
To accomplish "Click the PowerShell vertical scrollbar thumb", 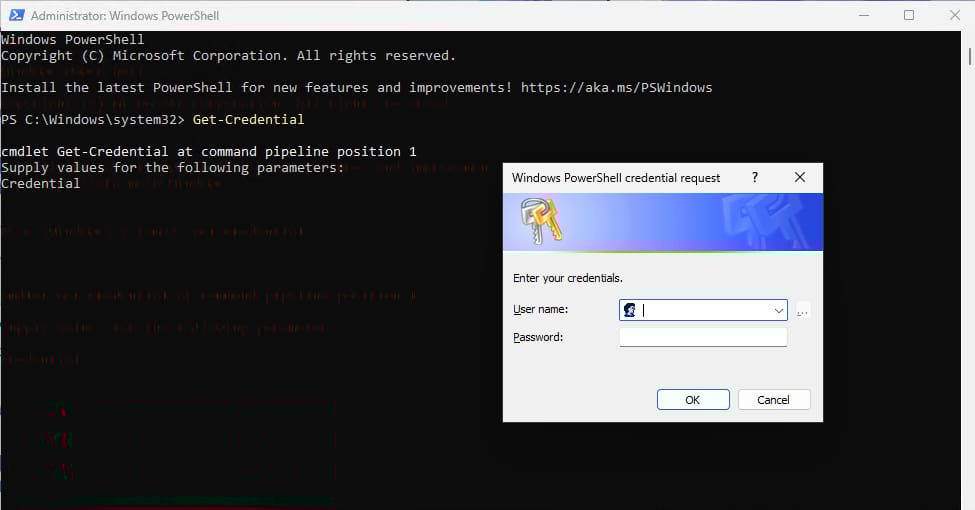I will [x=969, y=56].
